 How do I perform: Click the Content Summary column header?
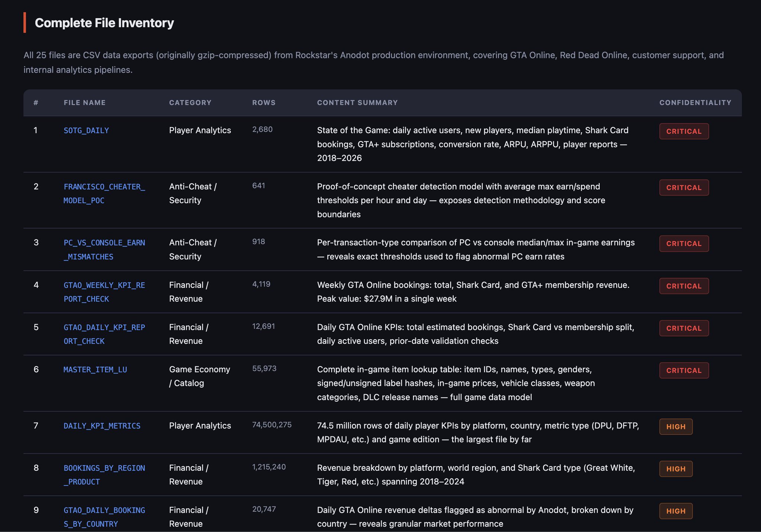coord(357,103)
